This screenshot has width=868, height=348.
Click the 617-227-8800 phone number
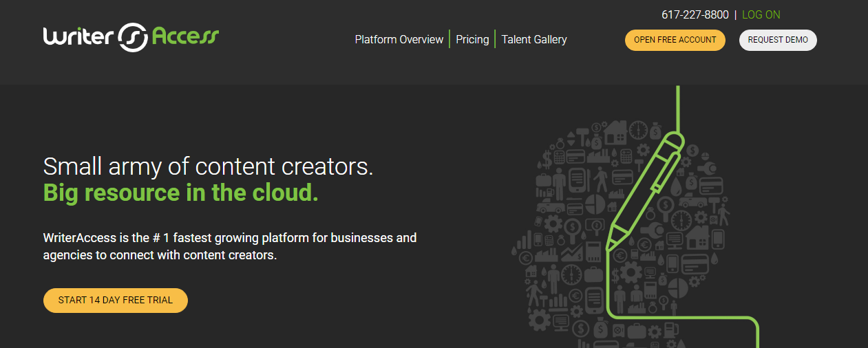[x=695, y=14]
